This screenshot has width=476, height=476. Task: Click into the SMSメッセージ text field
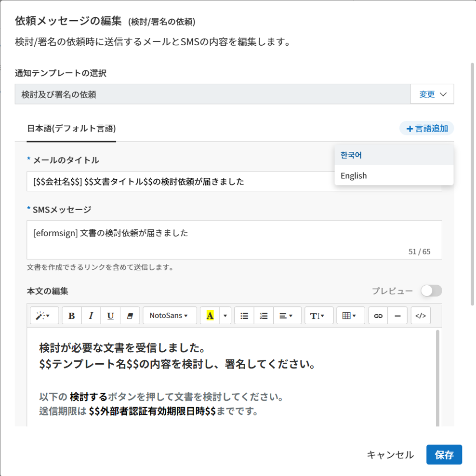pos(234,239)
